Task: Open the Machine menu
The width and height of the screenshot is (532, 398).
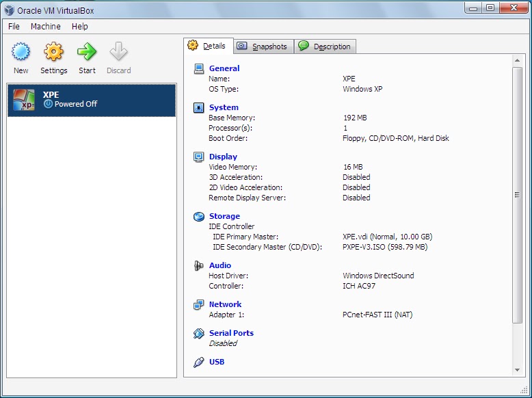Action: coord(45,27)
